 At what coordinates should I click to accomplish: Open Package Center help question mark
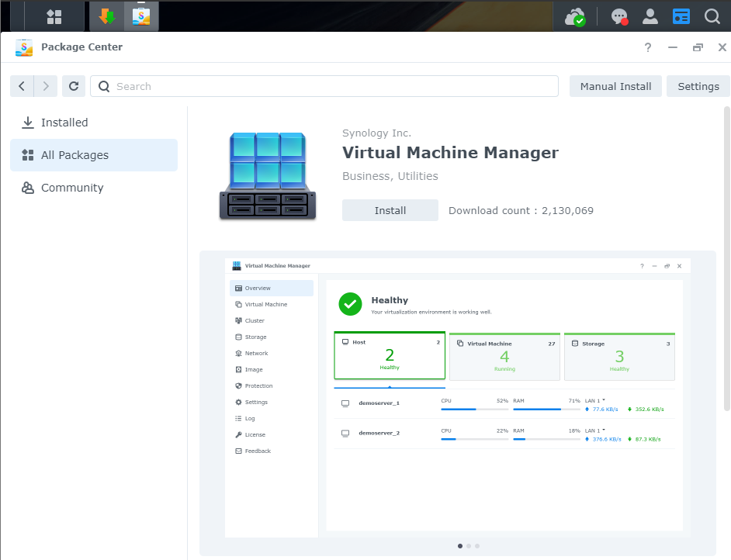[x=647, y=47]
